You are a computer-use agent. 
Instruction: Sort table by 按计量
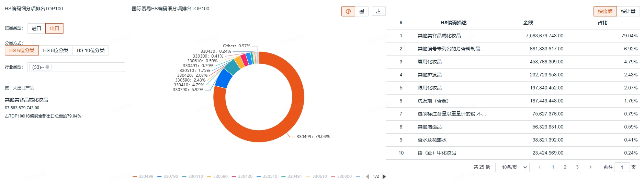point(628,11)
